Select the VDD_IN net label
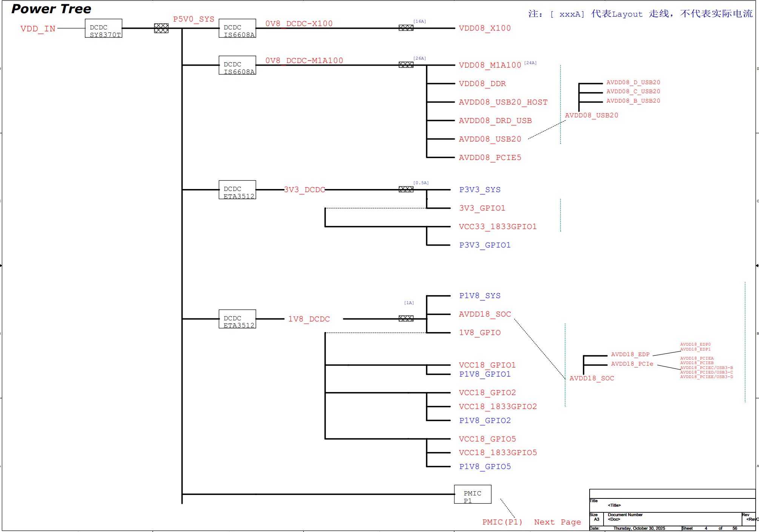Screen dimensions: 759x532 click(38, 29)
